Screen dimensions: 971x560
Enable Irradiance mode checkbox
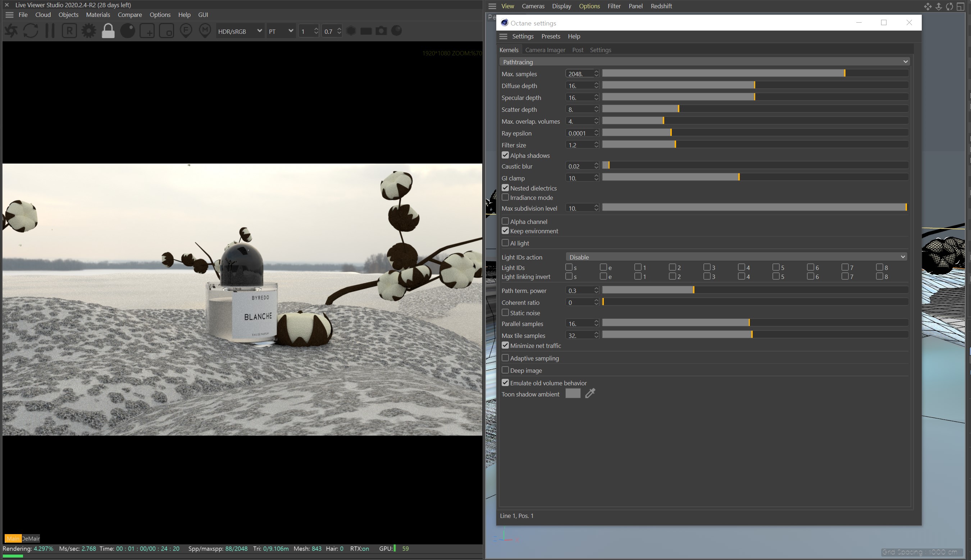[505, 197]
